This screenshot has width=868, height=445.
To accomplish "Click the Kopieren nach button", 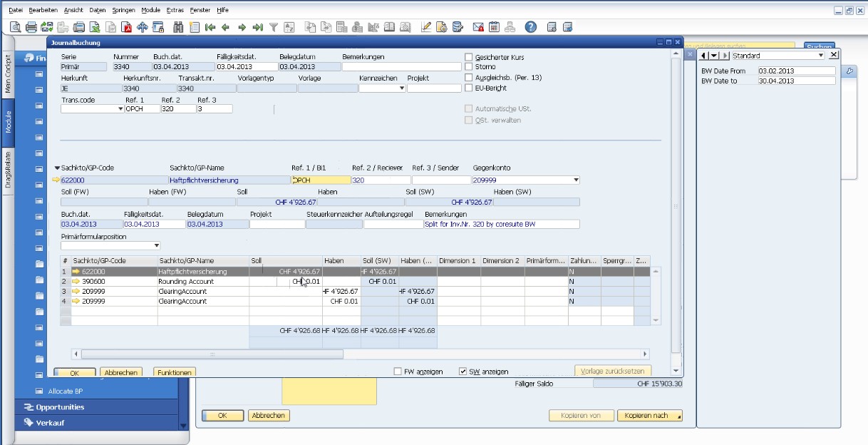I will coord(649,416).
